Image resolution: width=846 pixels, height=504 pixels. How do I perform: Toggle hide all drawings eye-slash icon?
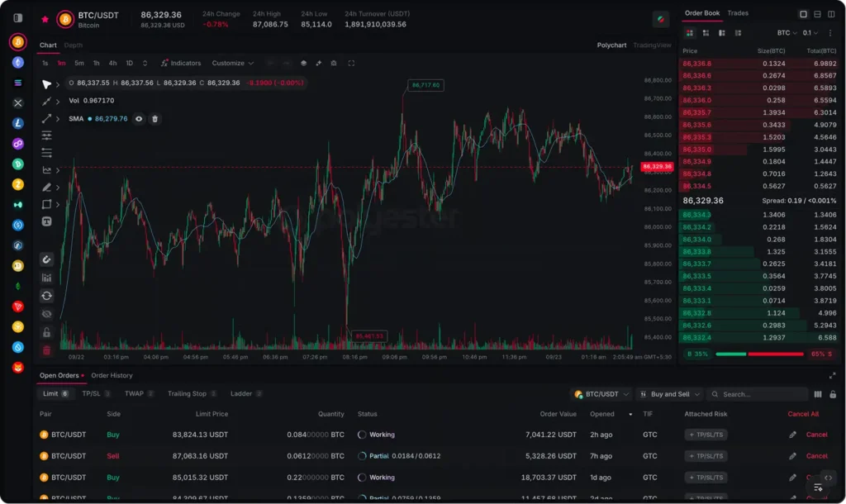pos(46,314)
